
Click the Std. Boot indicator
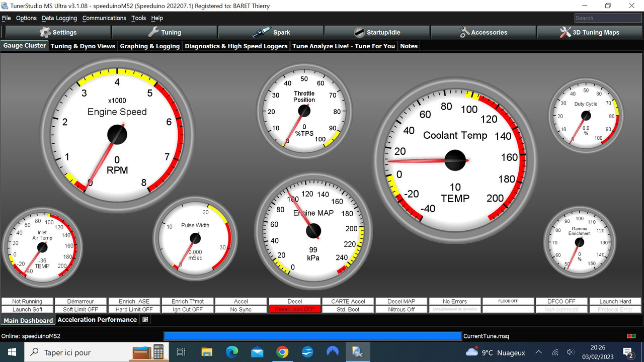(x=348, y=309)
